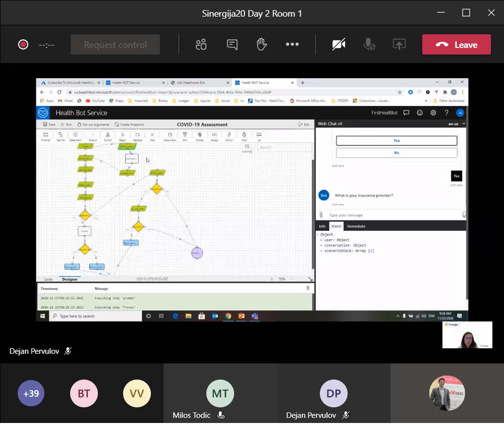Select the BT participant avatar
The image size is (504, 425).
coord(84,393)
